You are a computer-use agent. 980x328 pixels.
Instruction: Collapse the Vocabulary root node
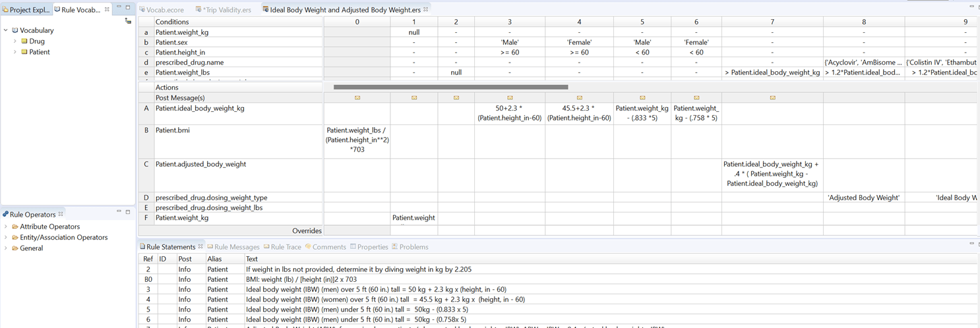click(x=6, y=30)
